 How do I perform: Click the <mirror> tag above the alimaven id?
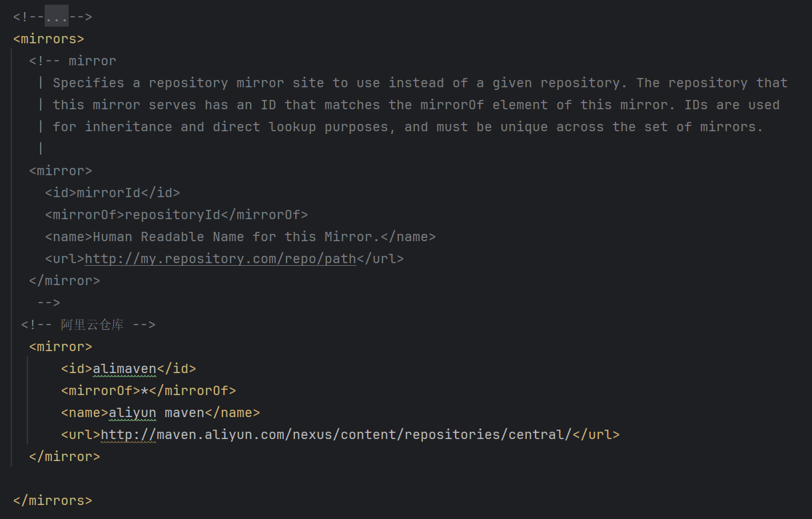pos(61,346)
